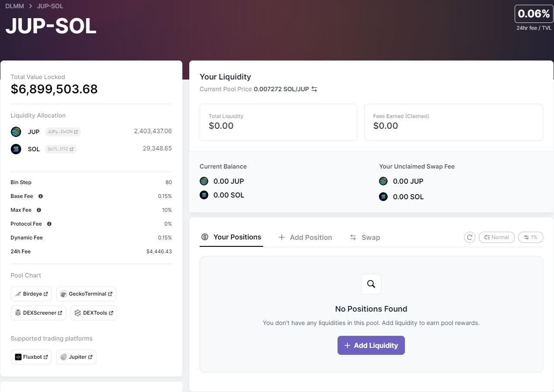
Task: Open the GeckoTerminal chart link
Action: click(86, 294)
